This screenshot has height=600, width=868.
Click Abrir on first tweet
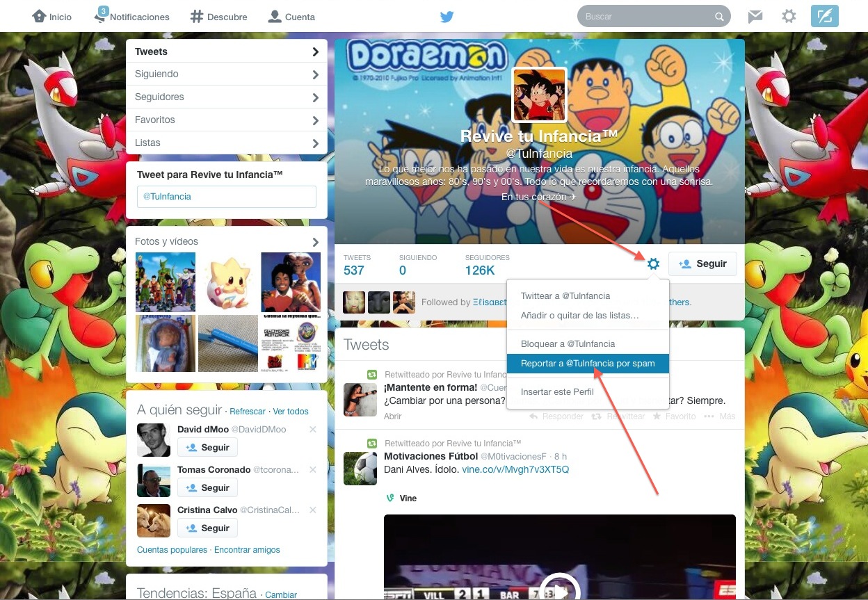393,416
